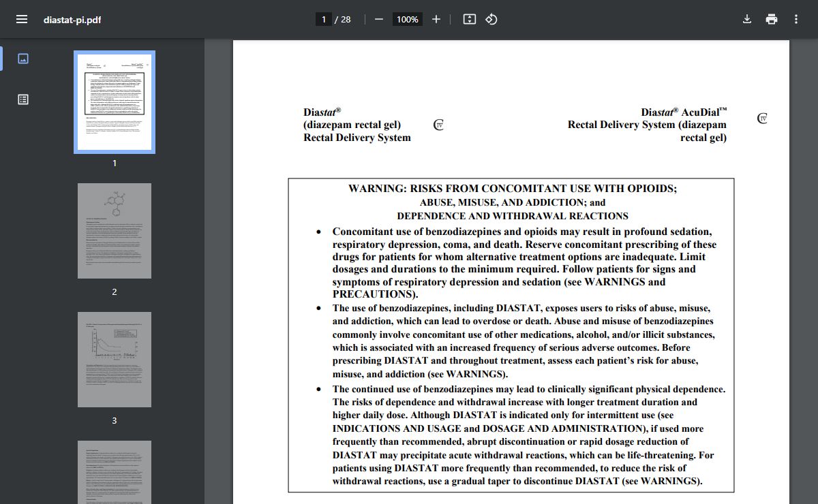Screen dimensions: 818x504
Task: Click the 100% zoom level field
Action: [x=408, y=19]
